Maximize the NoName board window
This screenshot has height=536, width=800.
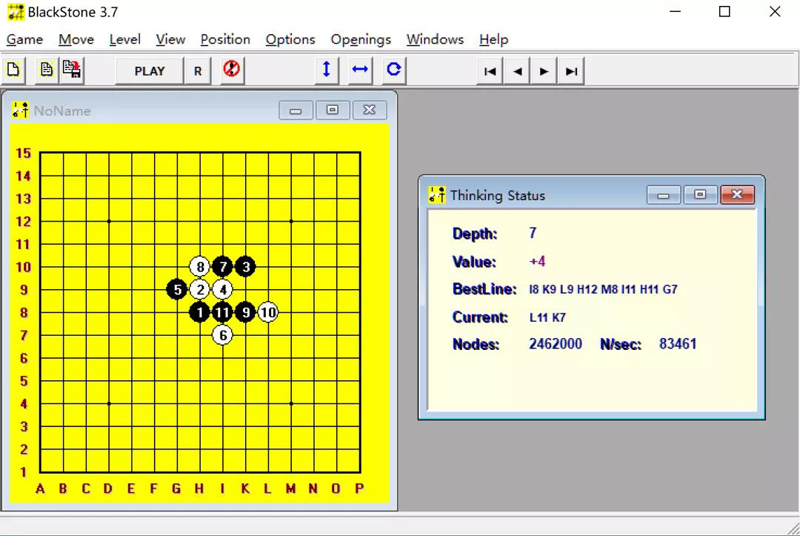tap(333, 110)
